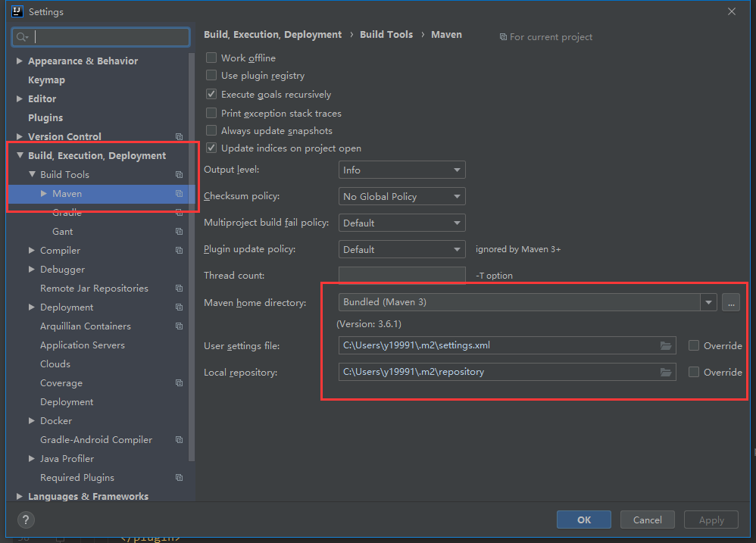756x543 pixels.
Task: Open the help question mark button
Action: (26, 520)
